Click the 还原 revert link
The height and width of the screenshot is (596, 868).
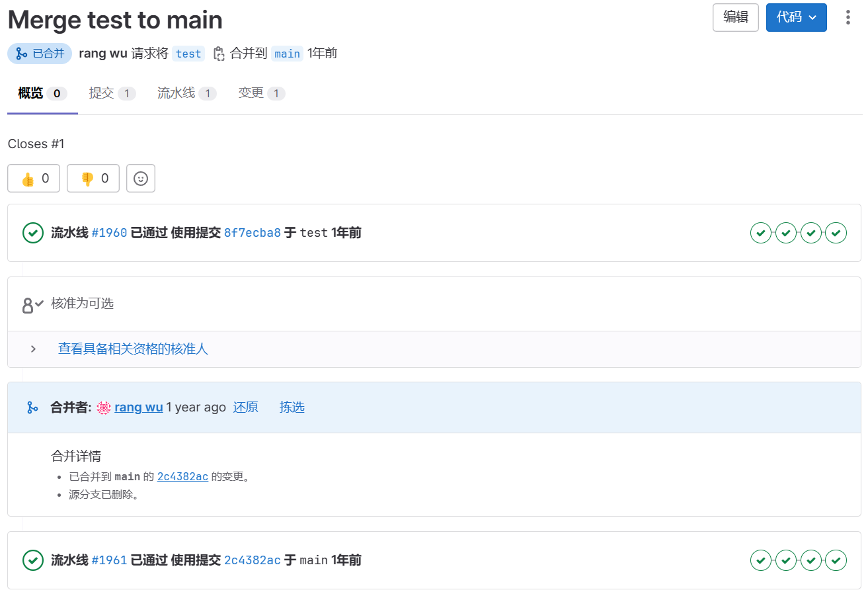(x=245, y=407)
